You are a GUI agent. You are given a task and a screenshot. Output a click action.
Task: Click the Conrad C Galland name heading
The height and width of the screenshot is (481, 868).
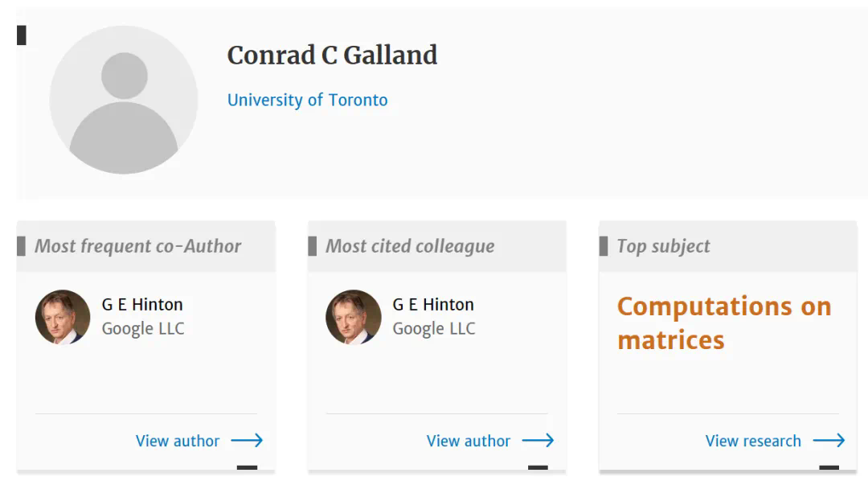point(332,55)
